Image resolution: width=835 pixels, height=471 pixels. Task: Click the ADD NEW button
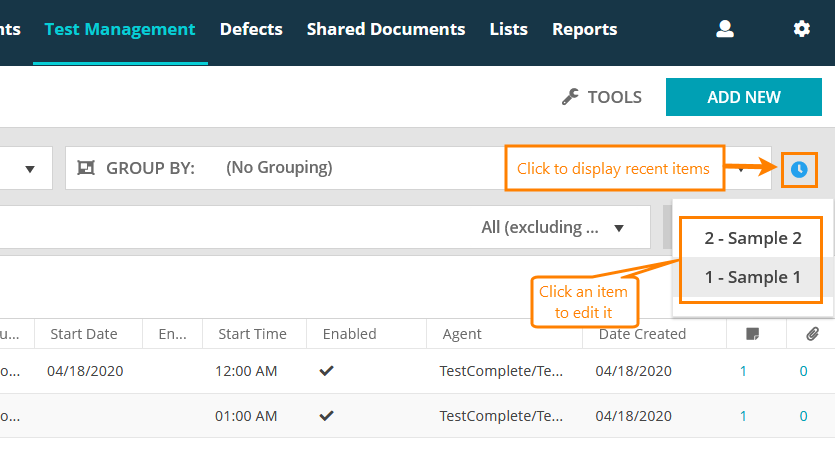(x=743, y=97)
